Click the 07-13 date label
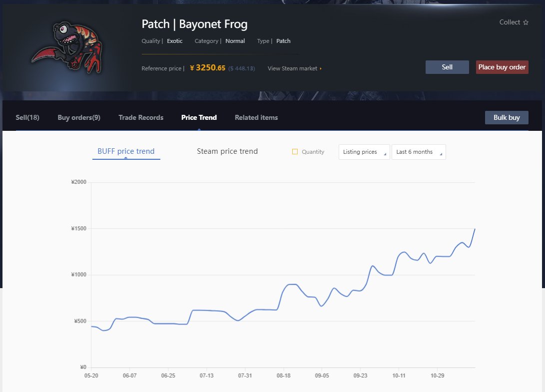This screenshot has width=545, height=392. click(206, 376)
